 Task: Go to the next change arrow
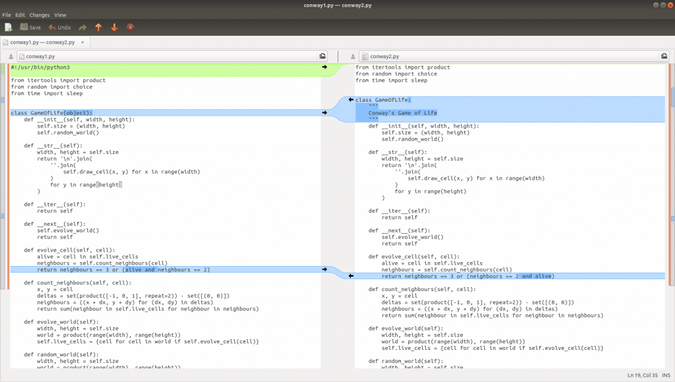click(x=115, y=28)
